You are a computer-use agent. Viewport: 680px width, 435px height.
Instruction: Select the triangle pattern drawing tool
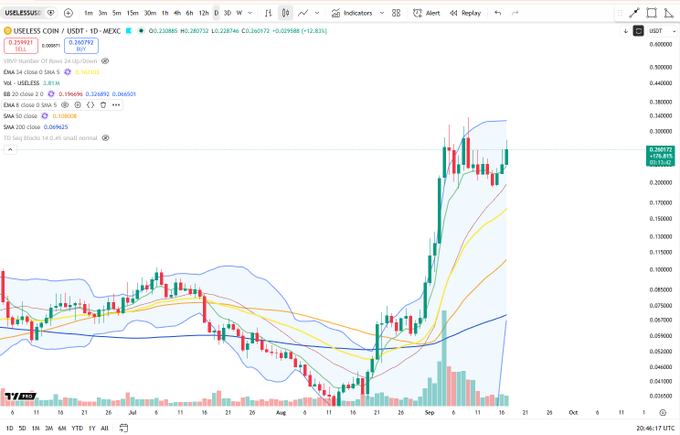668,13
